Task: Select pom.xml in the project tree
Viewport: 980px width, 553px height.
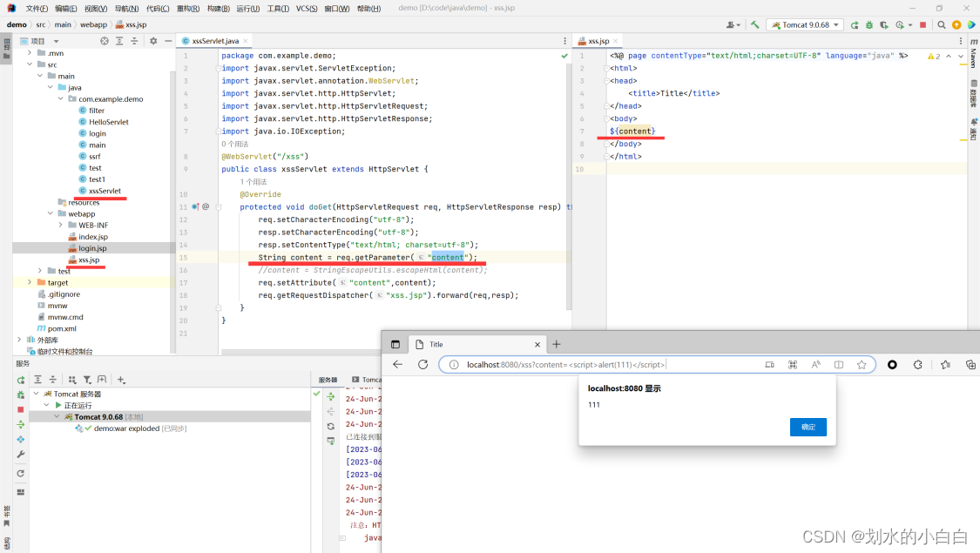Action: pyautogui.click(x=62, y=328)
